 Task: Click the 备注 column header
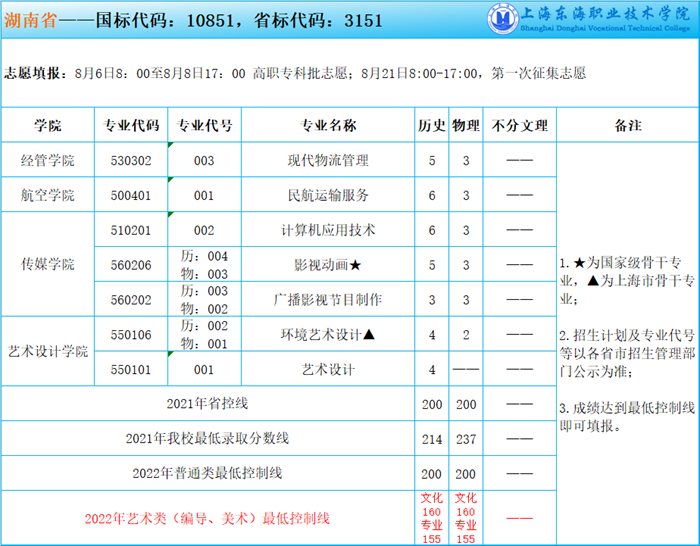(x=627, y=126)
